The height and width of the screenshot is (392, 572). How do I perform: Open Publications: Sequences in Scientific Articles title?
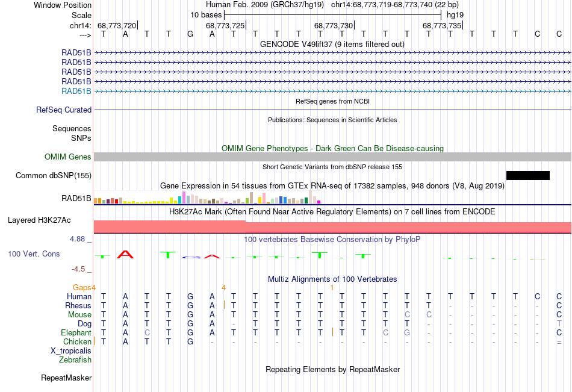pyautogui.click(x=332, y=120)
